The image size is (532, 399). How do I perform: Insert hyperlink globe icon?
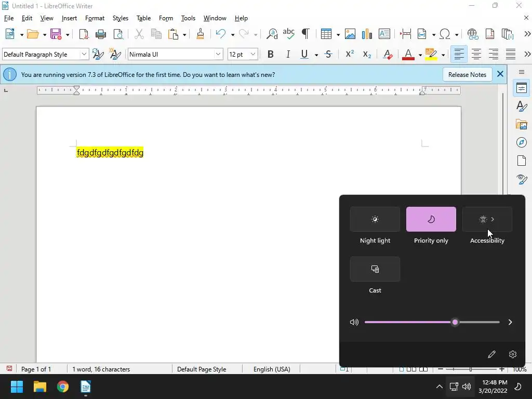point(473,34)
